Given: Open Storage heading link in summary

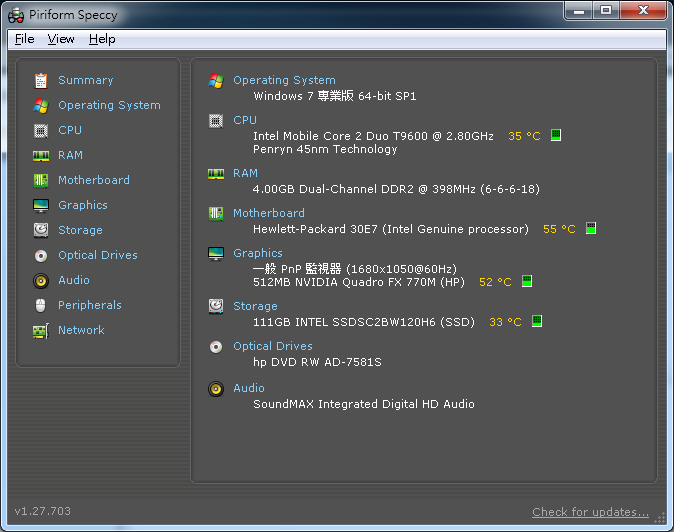Looking at the screenshot, I should click(x=255, y=306).
